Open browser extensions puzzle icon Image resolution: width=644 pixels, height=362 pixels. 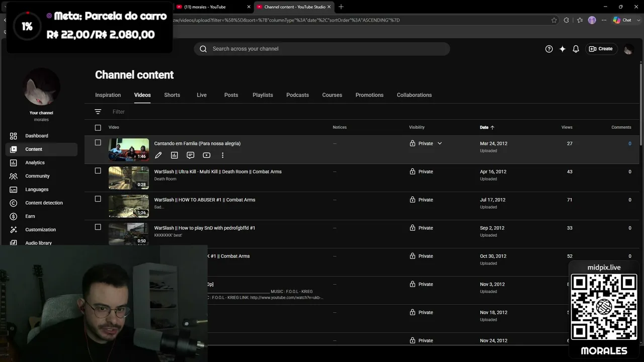567,20
